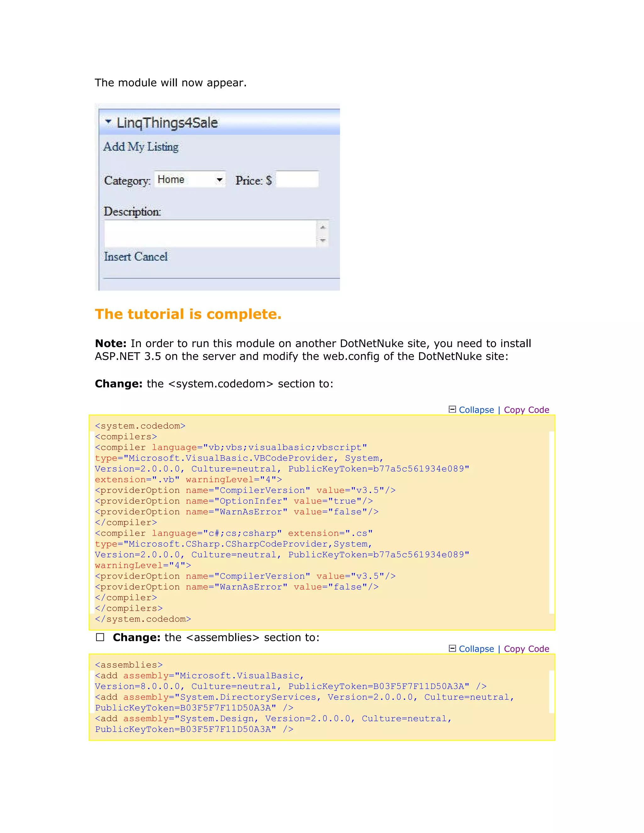The width and height of the screenshot is (644, 833).
Task: Click the collapse minus icon above assemblies code
Action: point(452,648)
